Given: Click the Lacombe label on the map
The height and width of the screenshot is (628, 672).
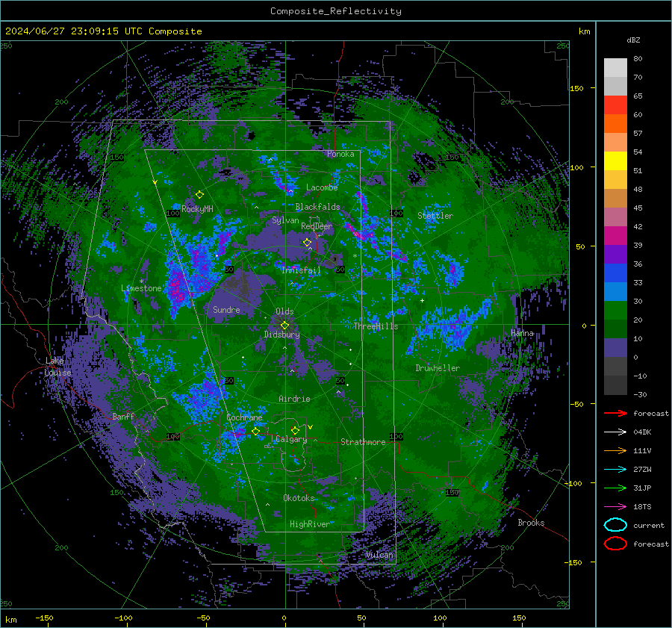Looking at the screenshot, I should coord(322,187).
